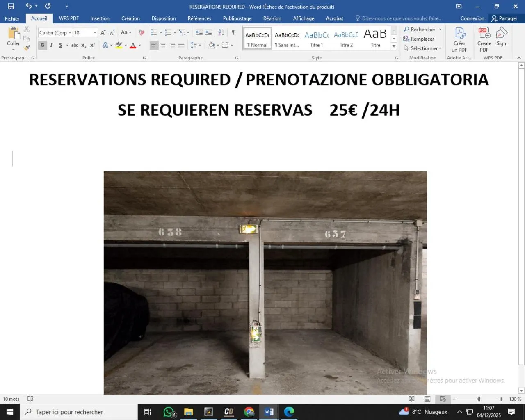Center-align the paragraph text
This screenshot has height=420, width=525.
(x=163, y=45)
